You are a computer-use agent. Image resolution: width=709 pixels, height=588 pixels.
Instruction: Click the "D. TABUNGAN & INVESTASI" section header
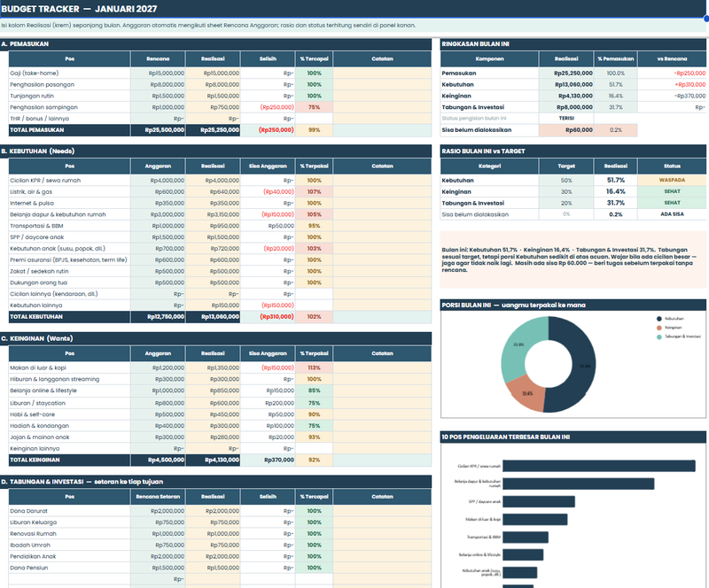pos(215,482)
